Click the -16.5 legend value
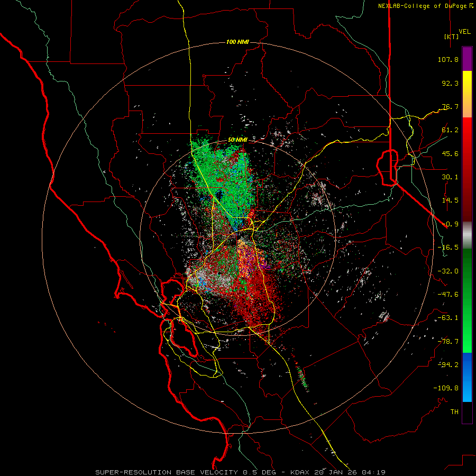 tap(448, 248)
